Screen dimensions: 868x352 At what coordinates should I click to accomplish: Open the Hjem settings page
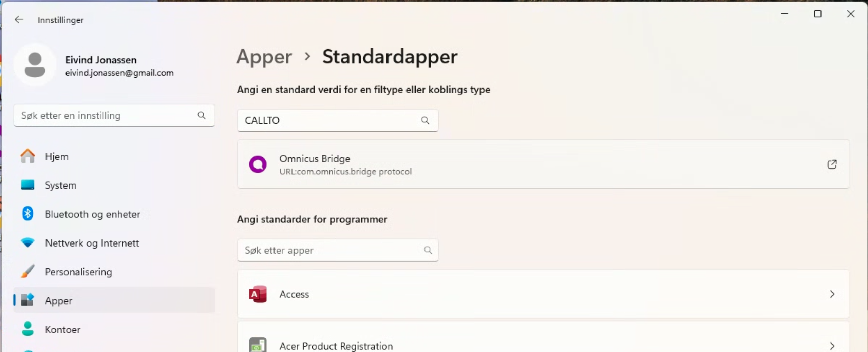tap(57, 156)
